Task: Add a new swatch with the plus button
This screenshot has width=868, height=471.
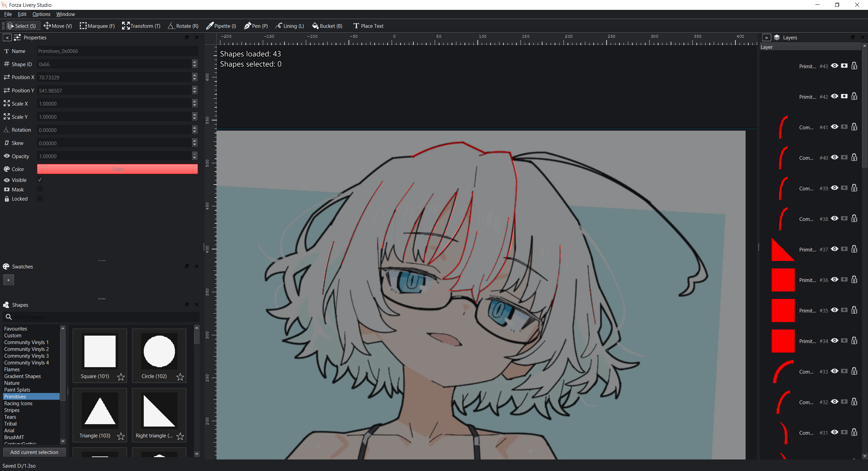Action: (8, 280)
